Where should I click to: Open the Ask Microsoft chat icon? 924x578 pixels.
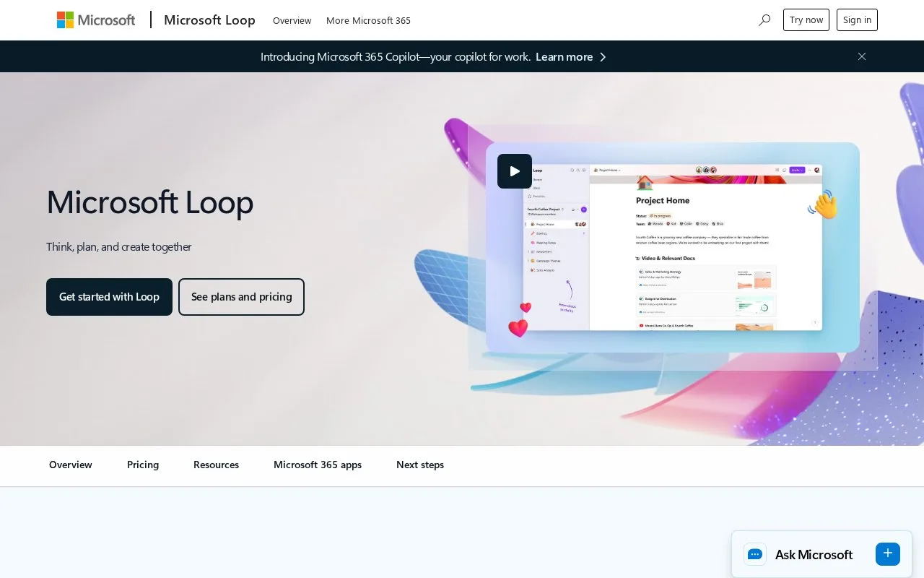point(755,554)
